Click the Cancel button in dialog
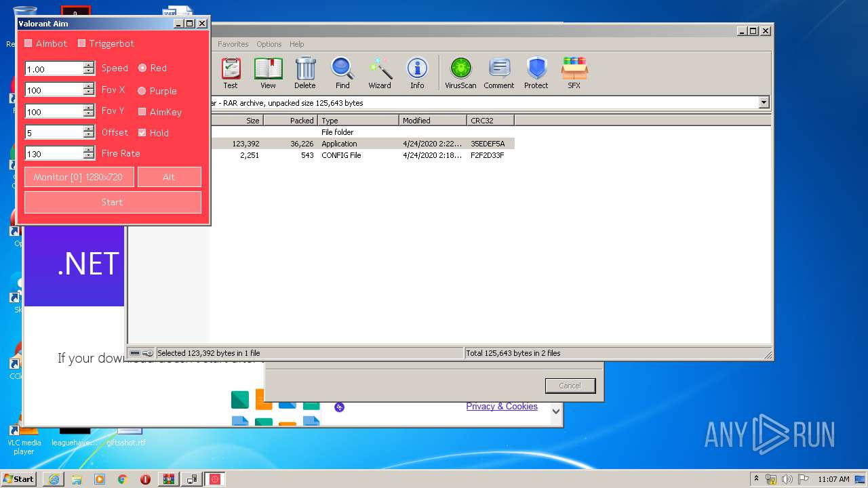 [570, 386]
